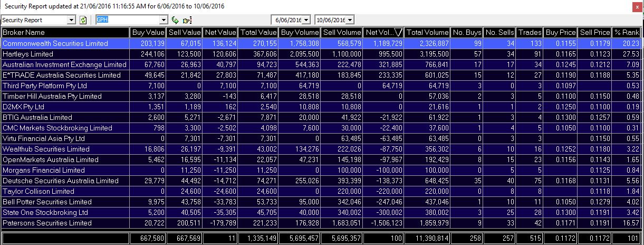Click the Net Vol... sorted column header
The width and height of the screenshot is (644, 245).
[x=384, y=32]
